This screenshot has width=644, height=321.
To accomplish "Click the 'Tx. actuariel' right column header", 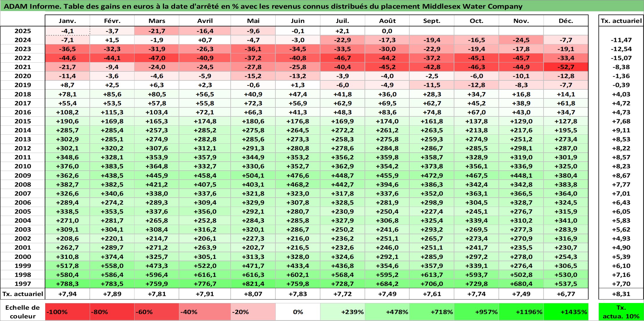I will (x=621, y=21).
